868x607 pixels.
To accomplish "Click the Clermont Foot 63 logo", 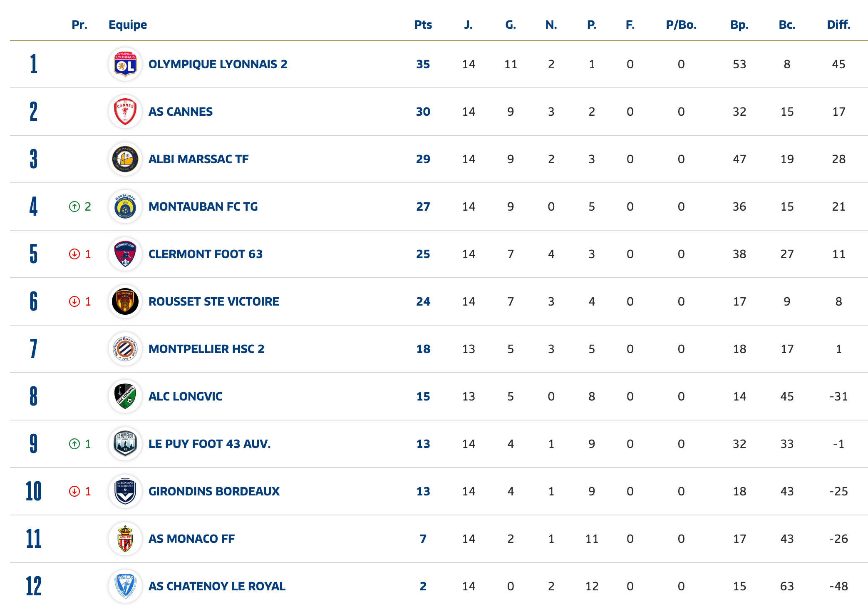I will point(125,254).
